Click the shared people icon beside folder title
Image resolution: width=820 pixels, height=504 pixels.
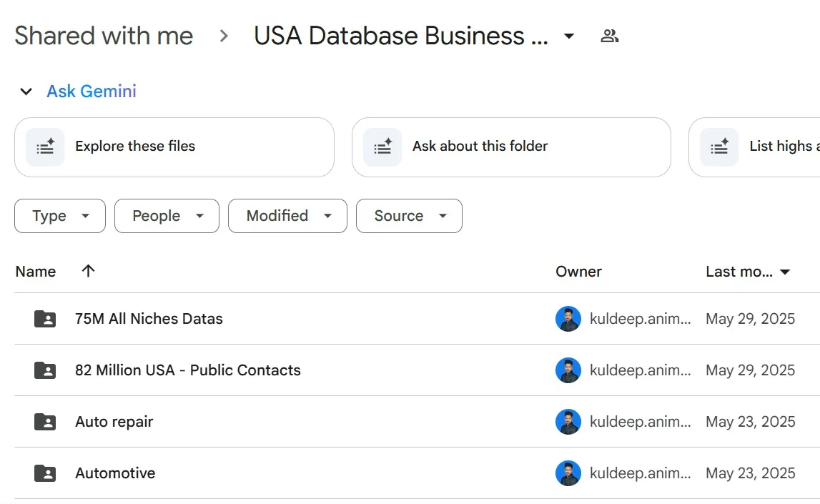[609, 36]
